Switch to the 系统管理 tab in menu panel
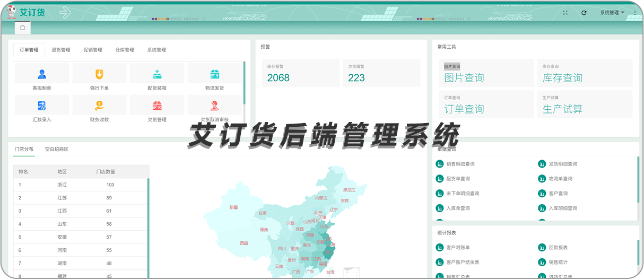This screenshot has height=280, width=644. click(156, 50)
